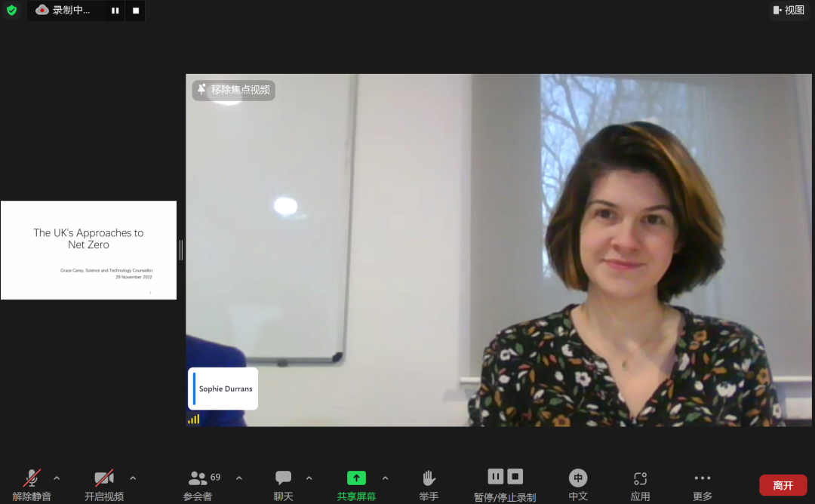Image resolution: width=815 pixels, height=504 pixels.
Task: Expand the video options chevron
Action: [x=133, y=478]
